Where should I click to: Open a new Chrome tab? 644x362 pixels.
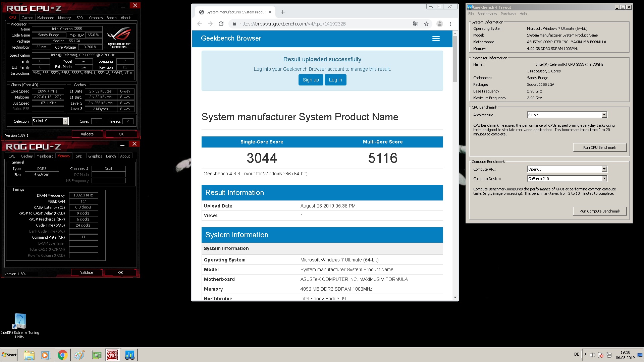tap(283, 12)
